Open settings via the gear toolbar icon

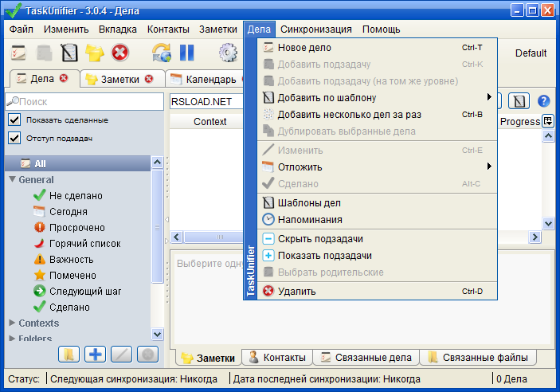228,53
